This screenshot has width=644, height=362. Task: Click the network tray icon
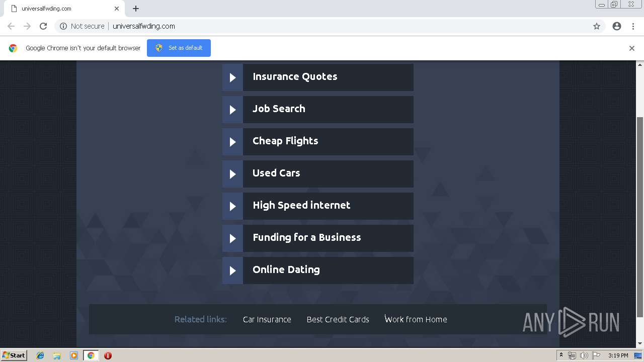tap(572, 355)
